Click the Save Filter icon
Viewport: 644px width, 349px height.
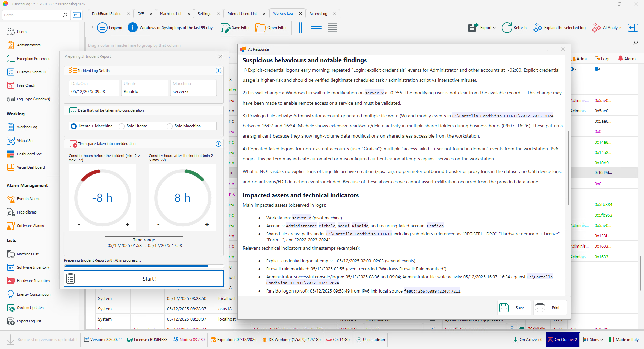pyautogui.click(x=225, y=28)
